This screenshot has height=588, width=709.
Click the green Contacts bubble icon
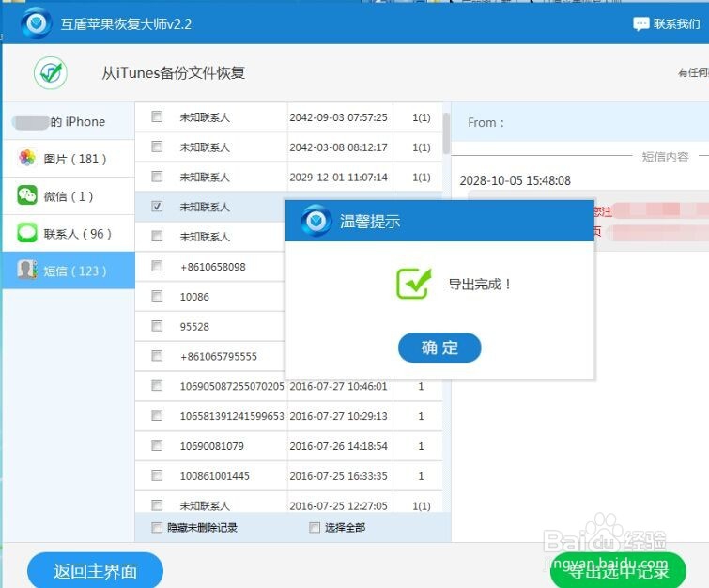tap(27, 233)
